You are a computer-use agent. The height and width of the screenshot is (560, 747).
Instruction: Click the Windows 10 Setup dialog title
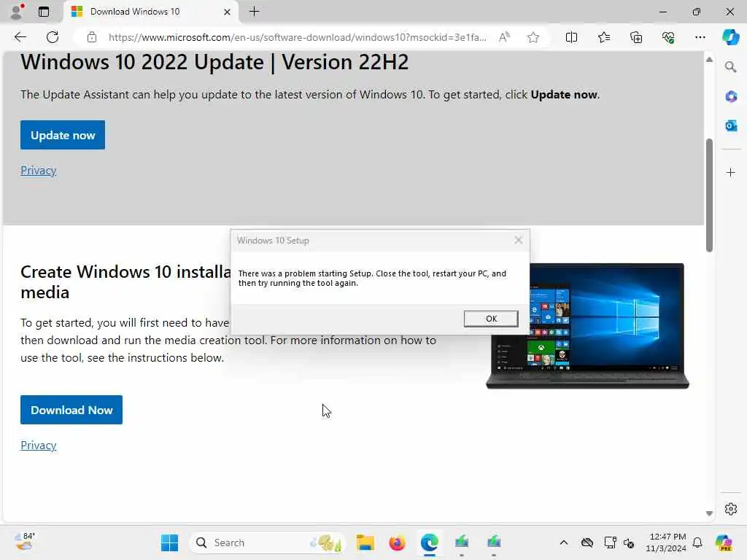coord(273,241)
